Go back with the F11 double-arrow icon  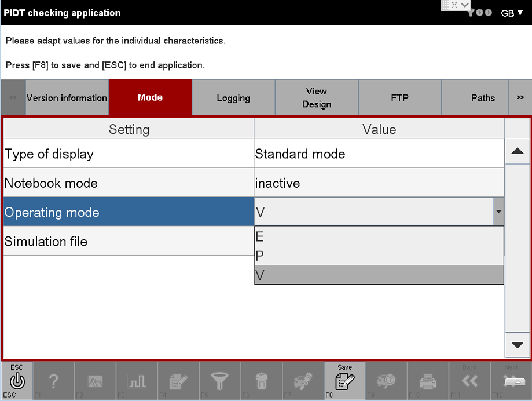click(x=469, y=381)
